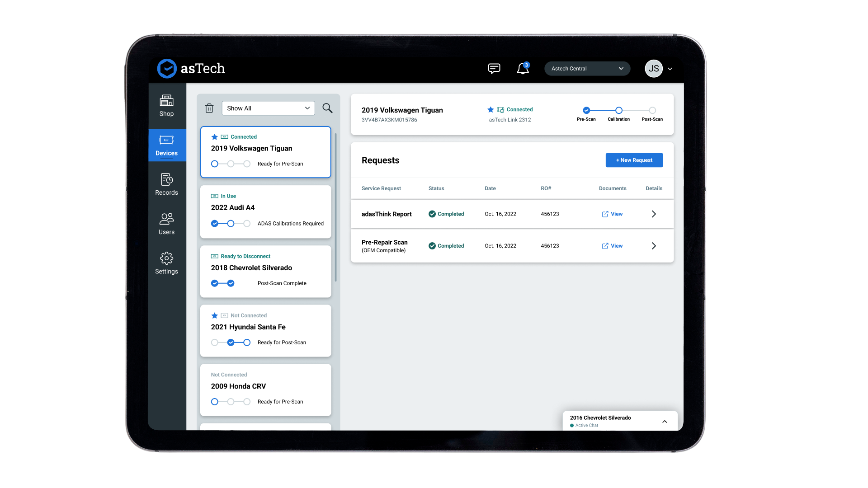
Task: Expand the 2016 Chevrolet Silverado chat
Action: coord(665,421)
